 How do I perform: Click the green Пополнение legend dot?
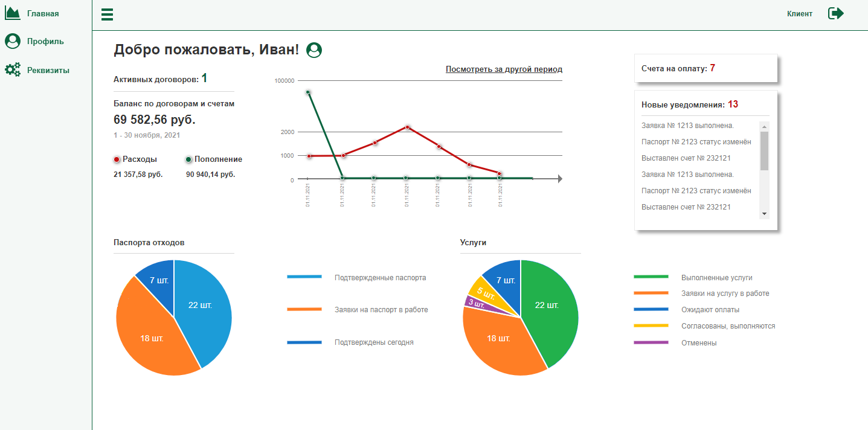point(188,159)
